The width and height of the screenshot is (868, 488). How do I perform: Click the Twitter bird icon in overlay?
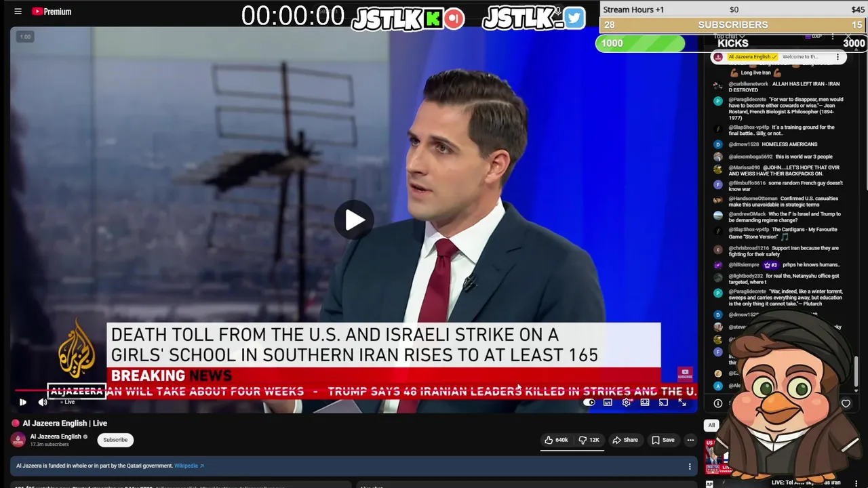[x=574, y=18]
